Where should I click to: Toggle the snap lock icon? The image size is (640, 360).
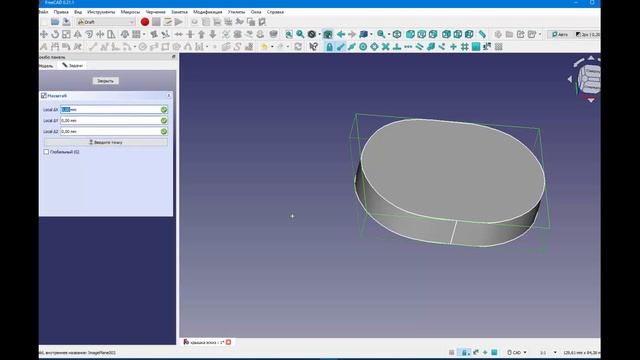(x=329, y=47)
